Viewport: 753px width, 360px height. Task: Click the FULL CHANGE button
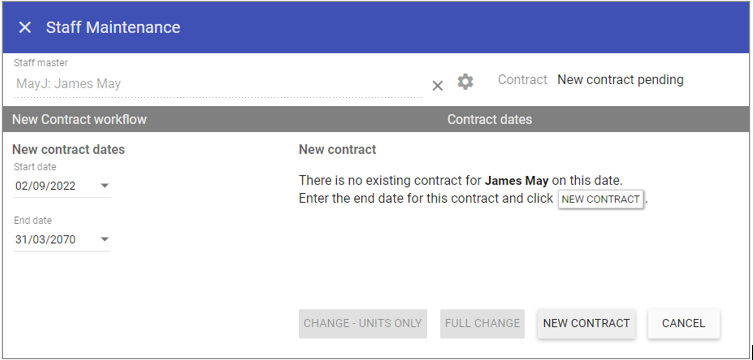pos(482,324)
